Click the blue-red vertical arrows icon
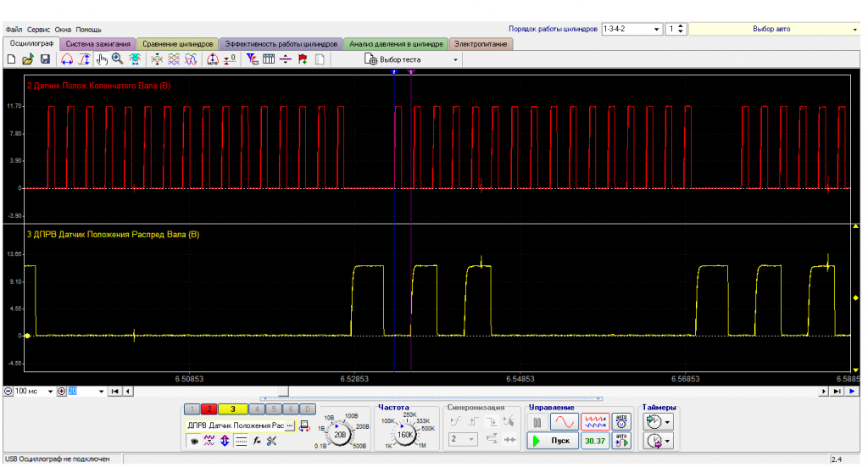The width and height of the screenshot is (868, 467). click(225, 441)
